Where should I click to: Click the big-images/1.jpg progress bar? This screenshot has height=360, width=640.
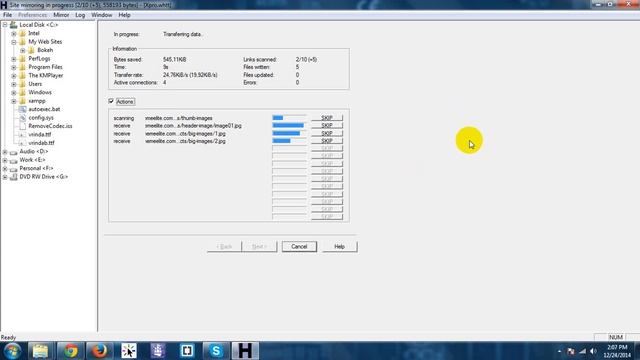point(289,133)
